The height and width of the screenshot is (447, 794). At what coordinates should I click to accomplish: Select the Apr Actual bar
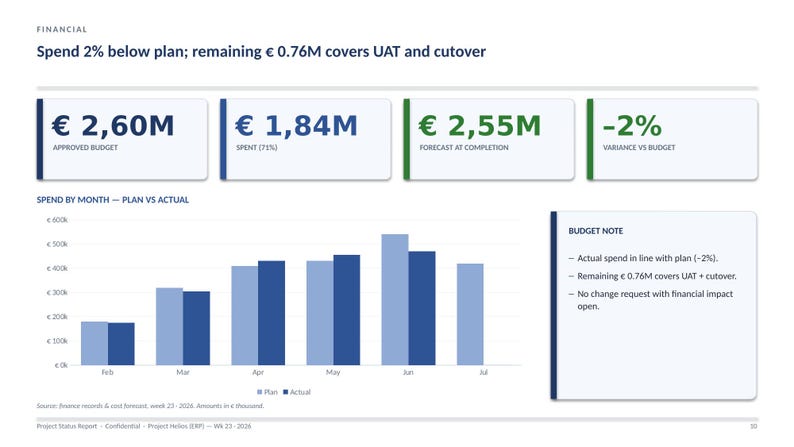pos(271,313)
